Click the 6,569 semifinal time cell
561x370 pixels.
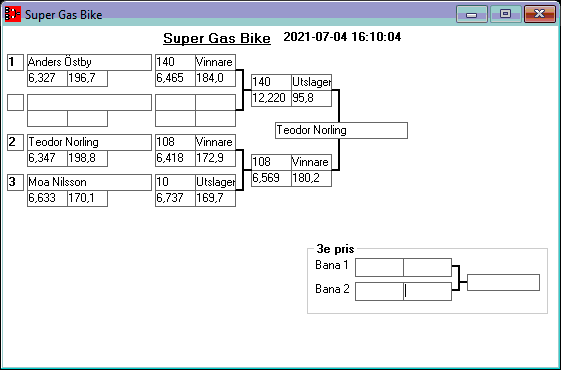point(271,178)
